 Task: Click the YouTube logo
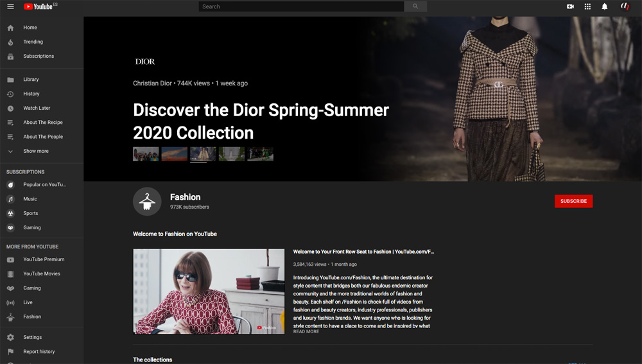pos(40,6)
